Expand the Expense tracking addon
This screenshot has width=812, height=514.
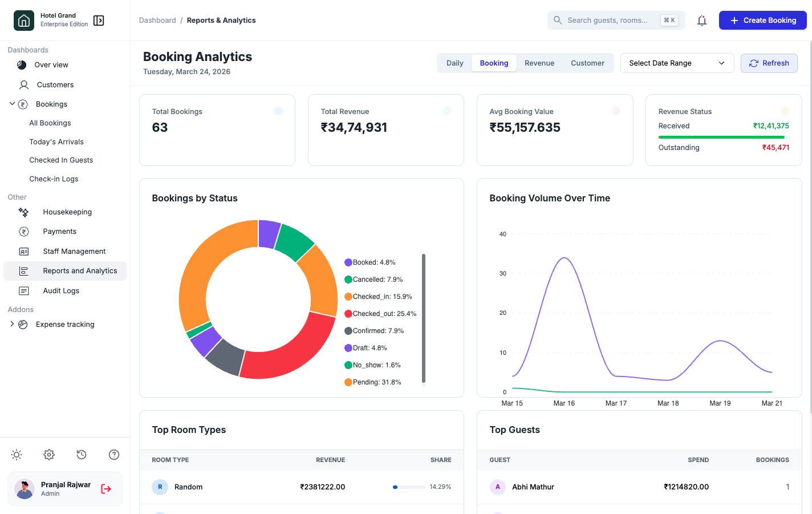tap(11, 324)
